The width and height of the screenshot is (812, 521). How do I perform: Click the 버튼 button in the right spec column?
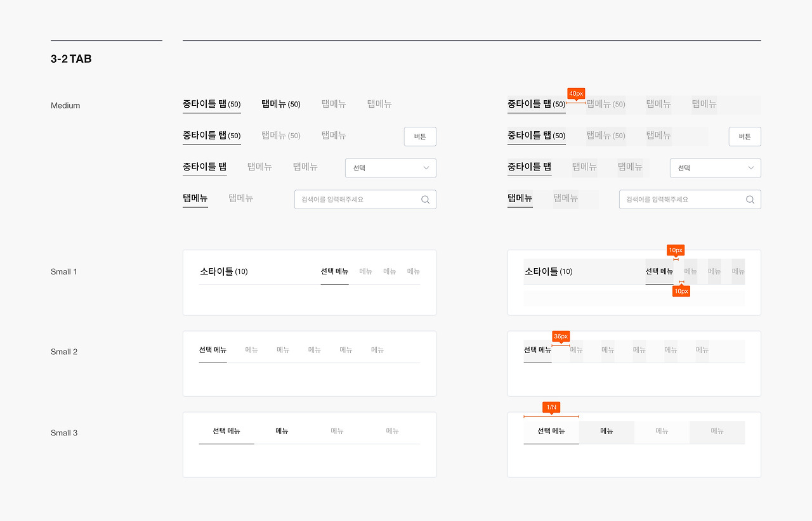tap(745, 136)
